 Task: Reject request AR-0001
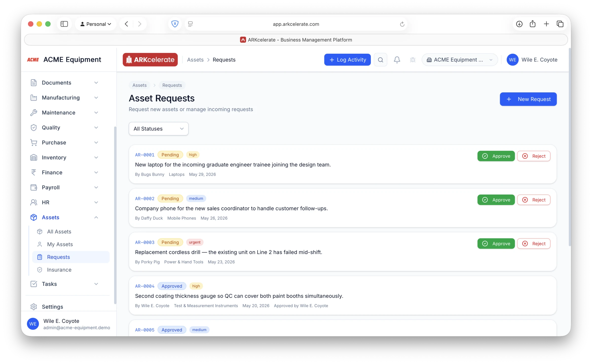[x=534, y=156]
